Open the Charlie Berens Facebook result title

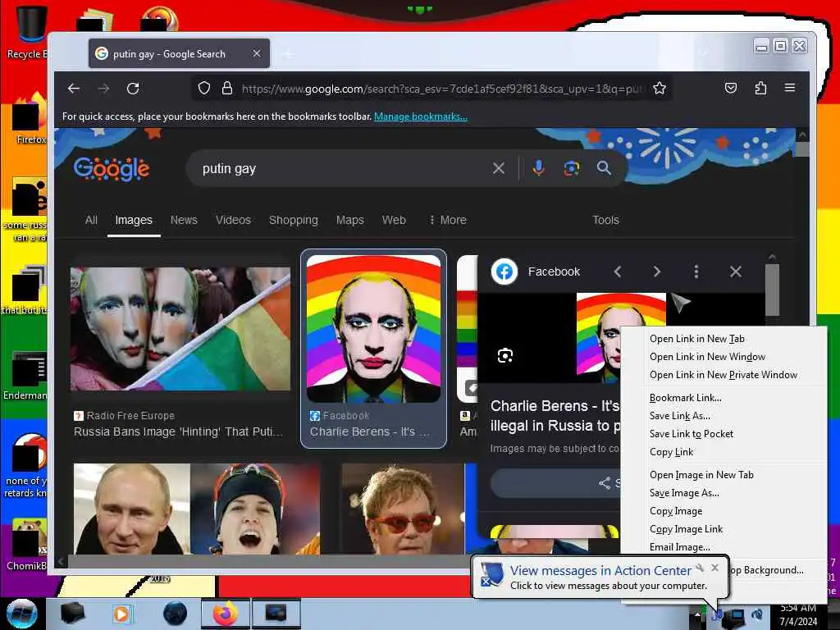tap(370, 431)
